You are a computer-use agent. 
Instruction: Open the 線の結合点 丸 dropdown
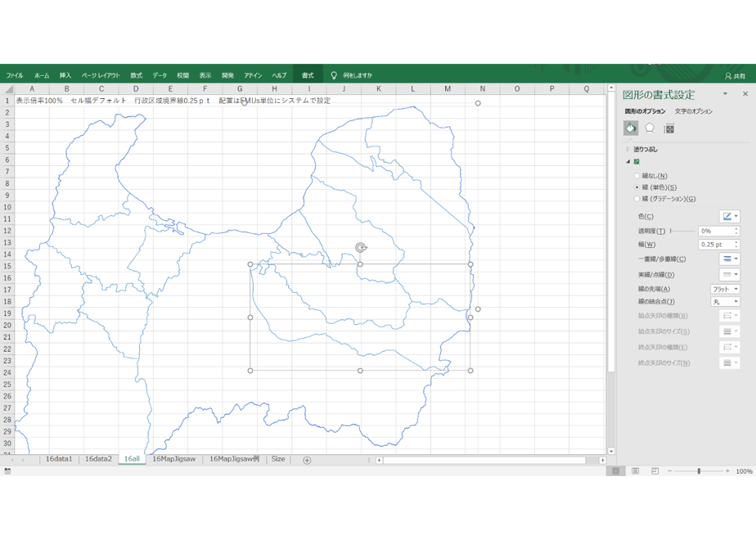[725, 301]
